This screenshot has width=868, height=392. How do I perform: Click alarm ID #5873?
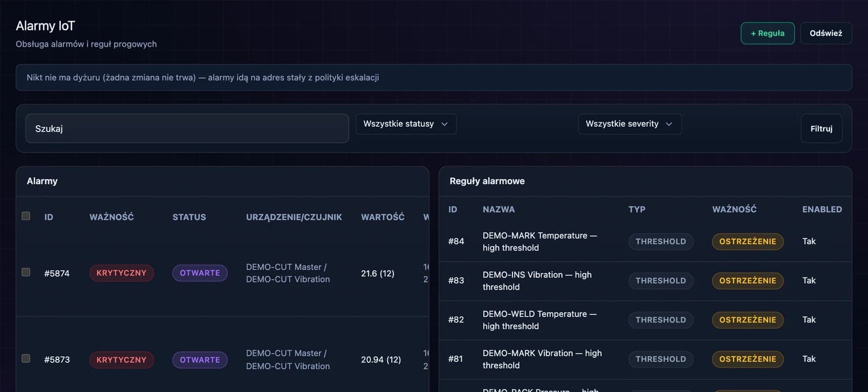pos(57,359)
